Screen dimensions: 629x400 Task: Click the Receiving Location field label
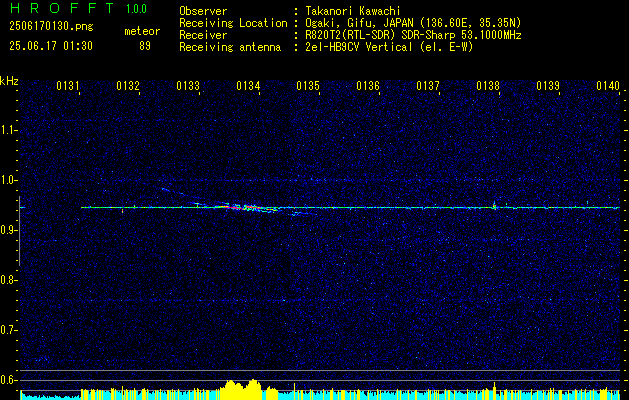[233, 23]
